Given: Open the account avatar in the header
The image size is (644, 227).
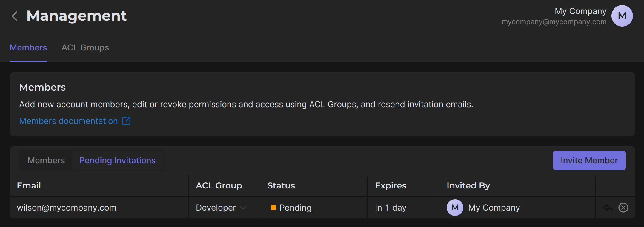Looking at the screenshot, I should point(622,16).
